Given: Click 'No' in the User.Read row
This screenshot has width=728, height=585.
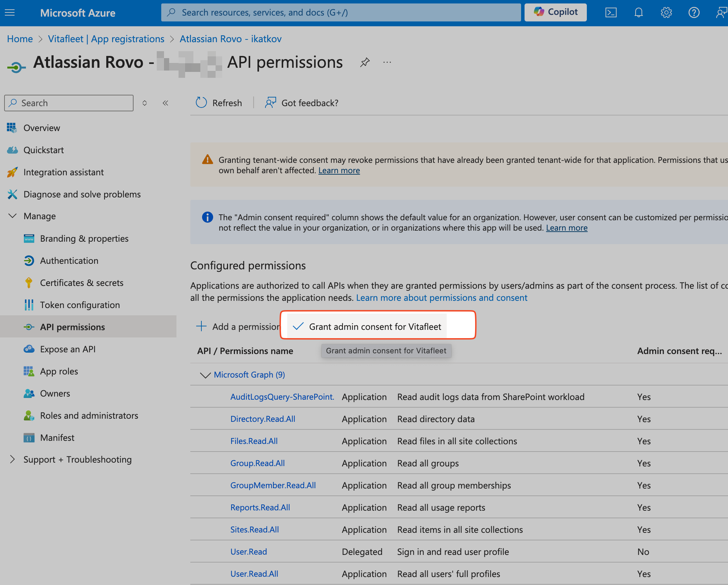Looking at the screenshot, I should coord(643,552).
